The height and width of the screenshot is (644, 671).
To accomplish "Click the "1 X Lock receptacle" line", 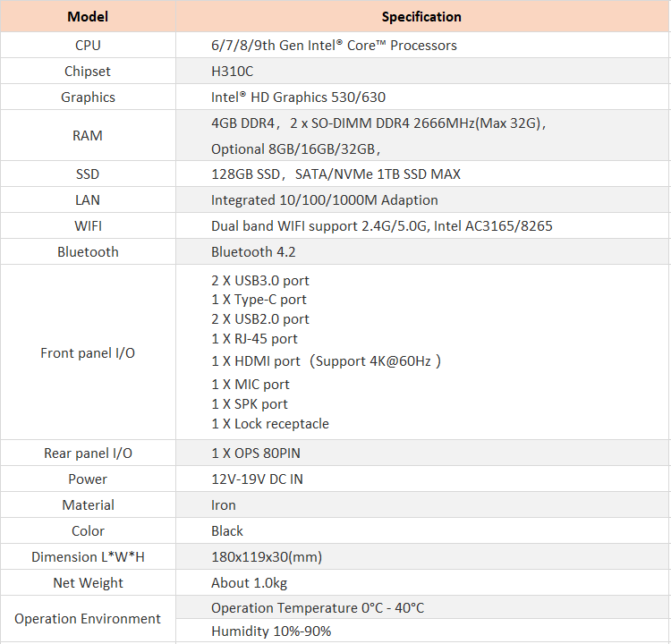I will click(270, 424).
